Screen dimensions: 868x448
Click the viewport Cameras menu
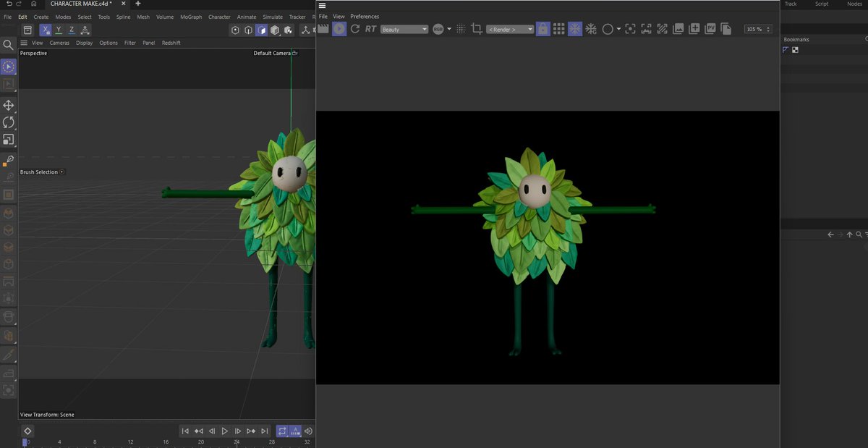tap(59, 43)
